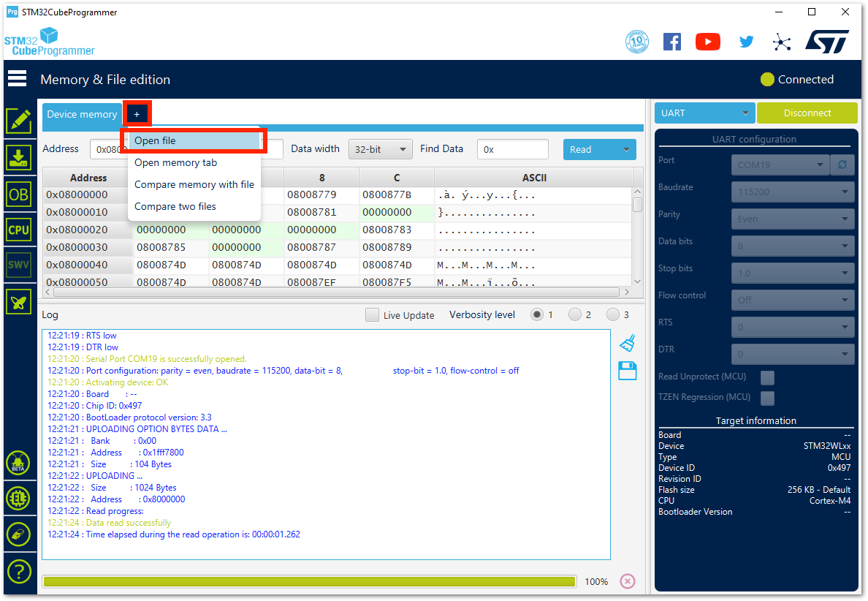Clear the log with the broom icon

click(628, 344)
